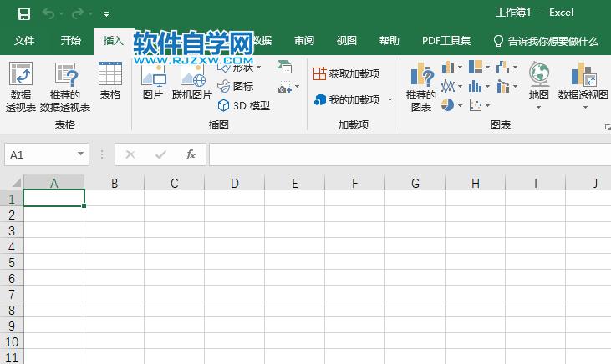Click 获取加载项 (Get Add-ins)
611x364 pixels.
[346, 74]
